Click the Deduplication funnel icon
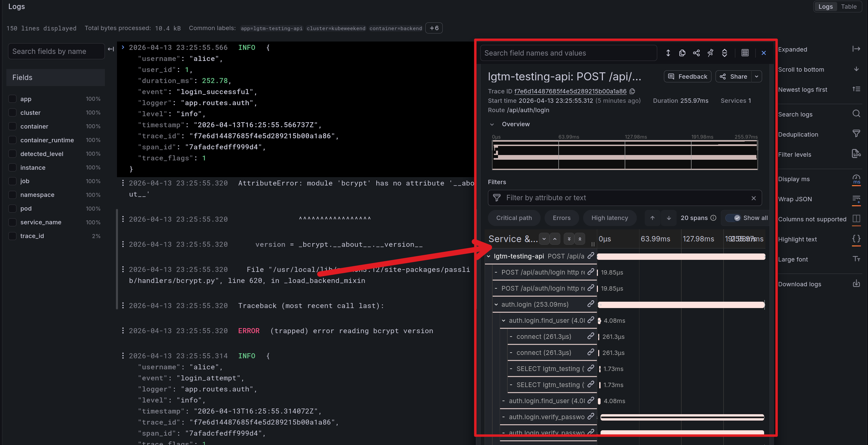 click(x=856, y=134)
